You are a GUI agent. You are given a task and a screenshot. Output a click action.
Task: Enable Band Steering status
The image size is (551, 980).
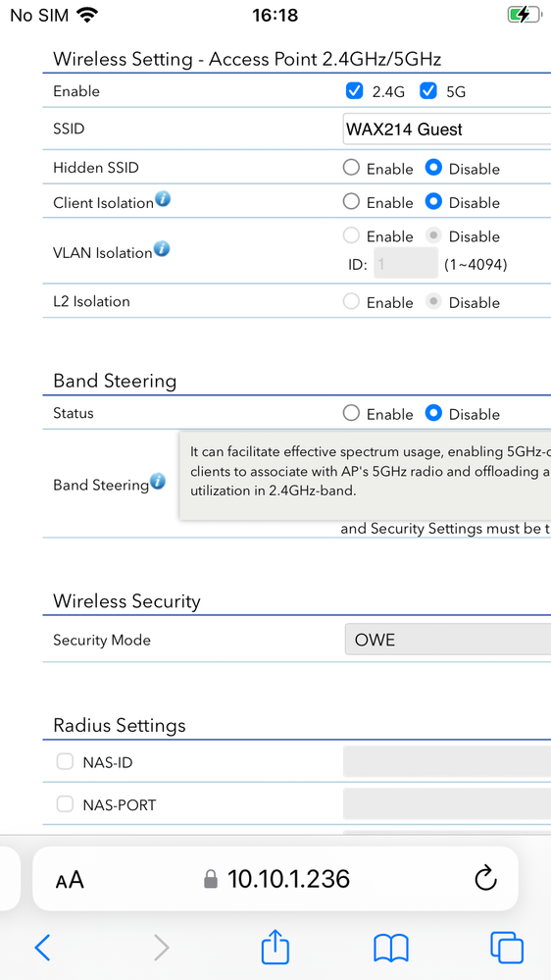352,413
